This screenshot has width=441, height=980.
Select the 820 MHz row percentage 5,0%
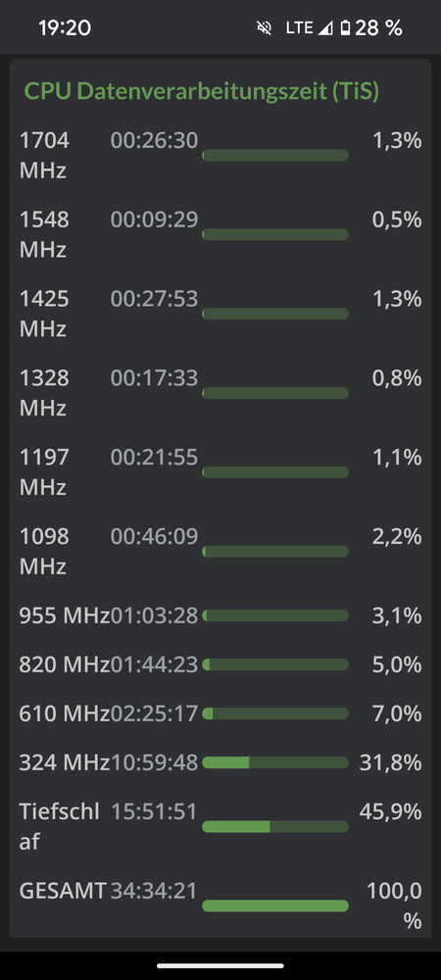[x=397, y=664]
